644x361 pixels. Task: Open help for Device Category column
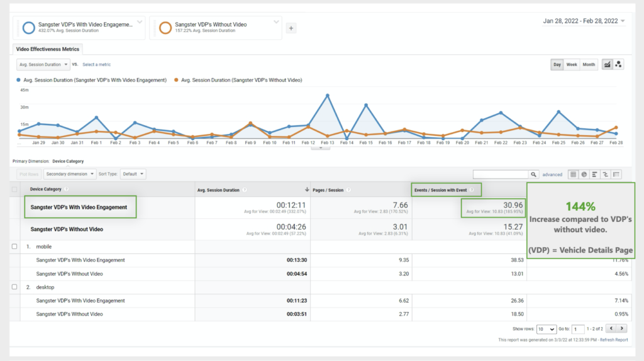coord(66,189)
